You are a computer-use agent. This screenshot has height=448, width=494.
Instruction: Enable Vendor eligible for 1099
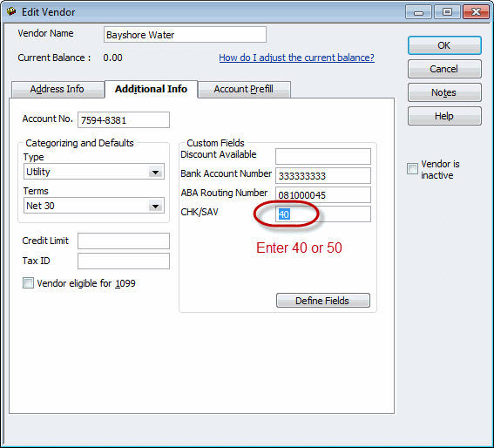28,283
